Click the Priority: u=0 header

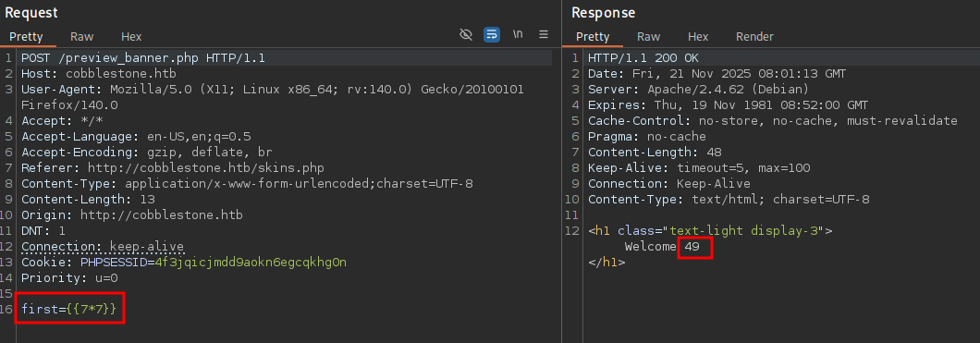tap(69, 278)
